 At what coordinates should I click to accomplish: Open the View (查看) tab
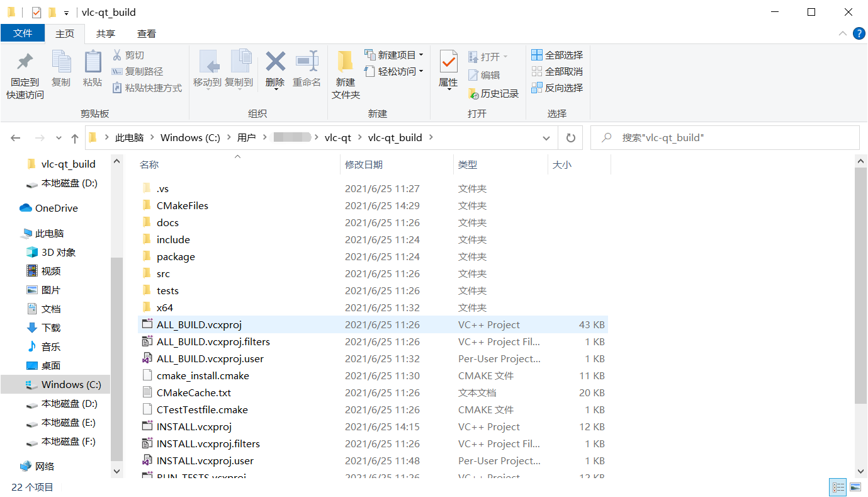(147, 33)
